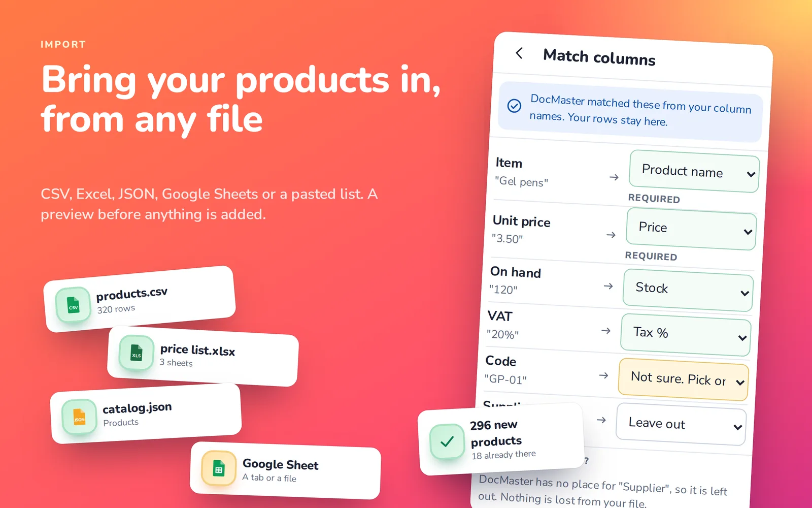Screen dimensions: 812x508
Task: Click the 'On hand' column label
Action: click(515, 272)
